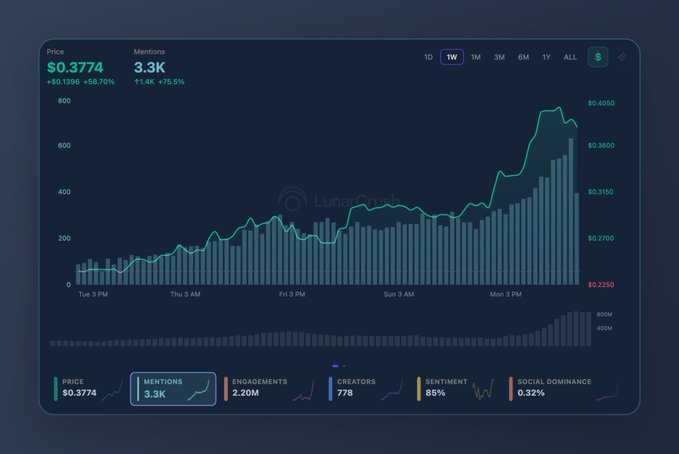Choose the 6M time range
679x454 pixels.
pos(523,57)
